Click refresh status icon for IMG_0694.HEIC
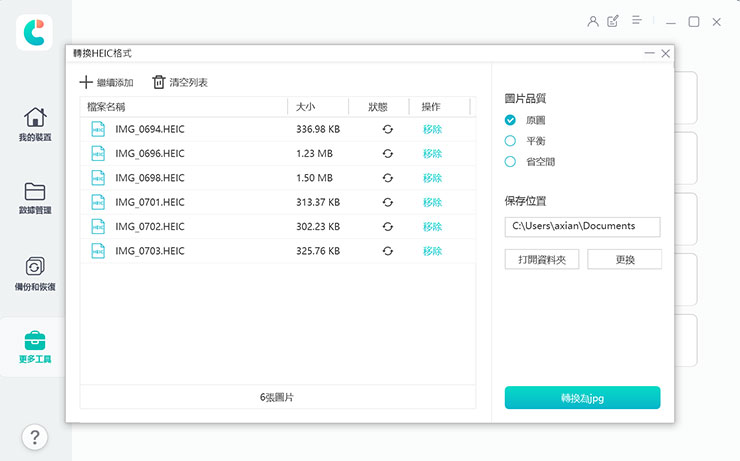Screen dimensions: 740x461 point(387,129)
